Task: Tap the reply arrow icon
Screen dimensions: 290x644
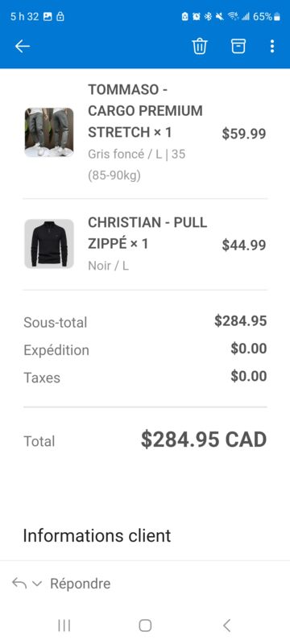Action: click(19, 583)
